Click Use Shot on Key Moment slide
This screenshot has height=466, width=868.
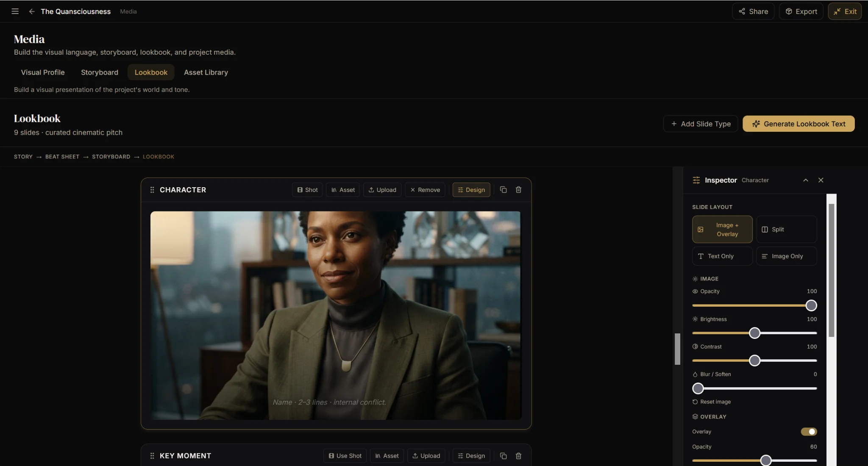pos(345,456)
